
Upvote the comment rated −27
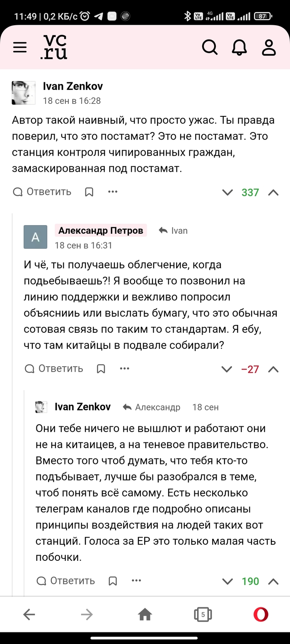273,369
